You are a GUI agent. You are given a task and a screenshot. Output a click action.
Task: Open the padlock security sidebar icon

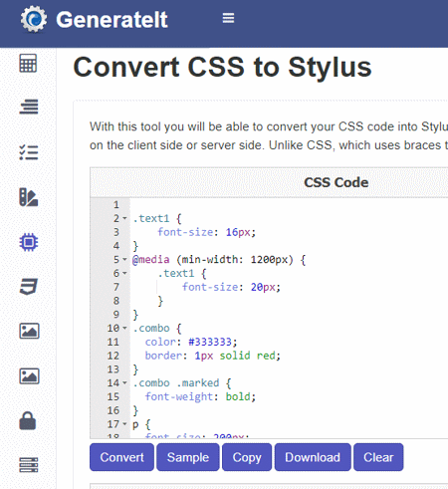pyautogui.click(x=28, y=421)
